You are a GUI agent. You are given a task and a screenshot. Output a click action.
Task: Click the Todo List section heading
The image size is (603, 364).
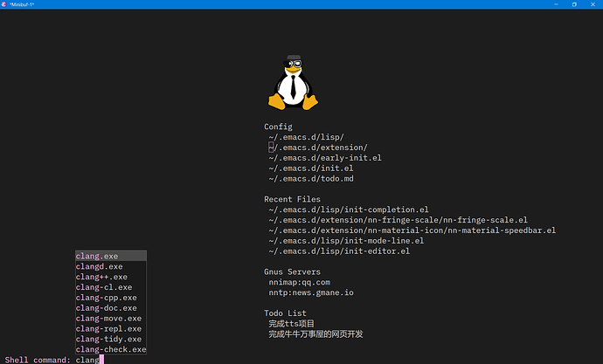click(285, 313)
